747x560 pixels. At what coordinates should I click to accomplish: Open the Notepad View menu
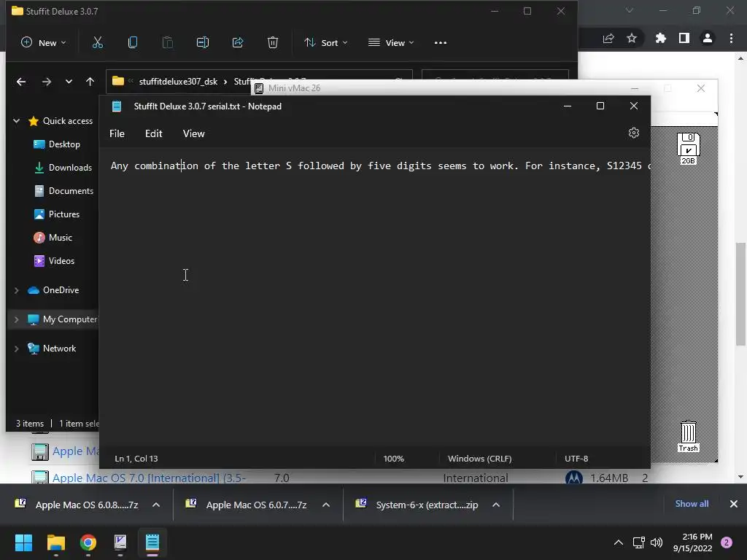193,134
